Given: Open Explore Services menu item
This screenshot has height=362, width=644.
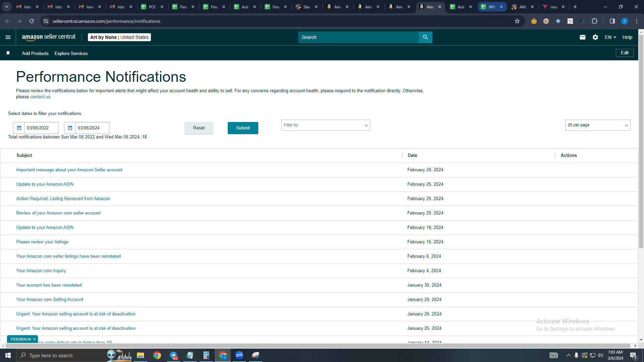Looking at the screenshot, I should pyautogui.click(x=71, y=53).
